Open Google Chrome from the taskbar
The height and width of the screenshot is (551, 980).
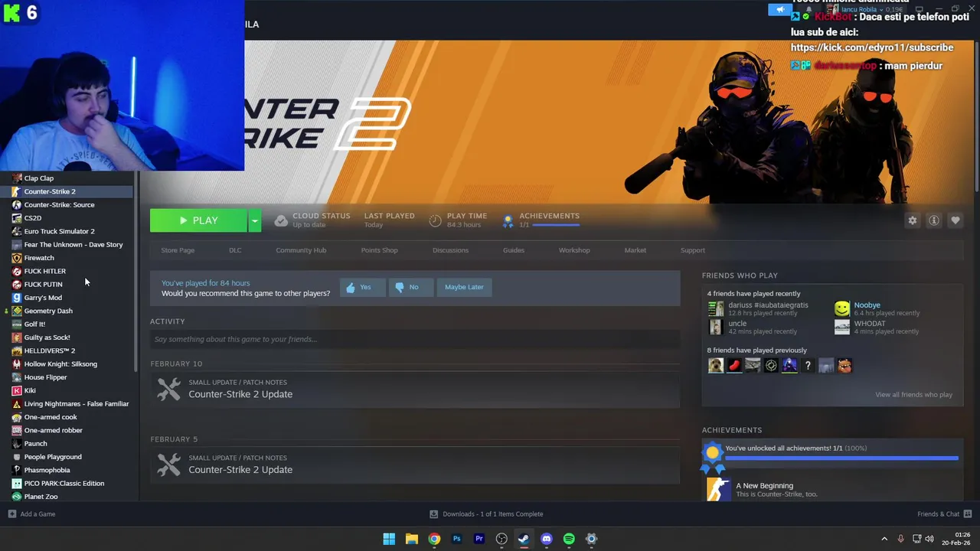tap(434, 539)
